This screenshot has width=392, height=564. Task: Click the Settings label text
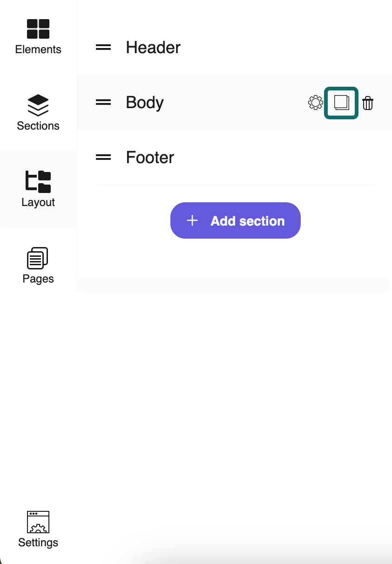[38, 543]
